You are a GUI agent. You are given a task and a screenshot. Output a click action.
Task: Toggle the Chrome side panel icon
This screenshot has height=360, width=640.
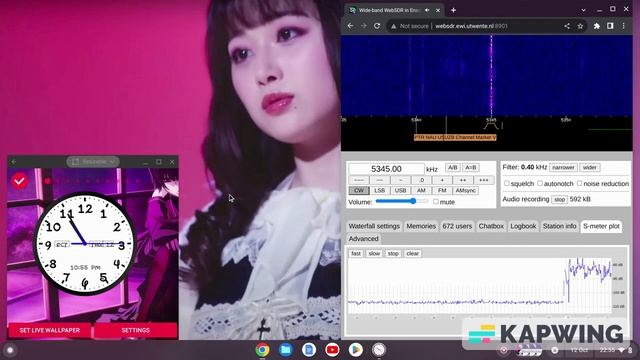610,26
